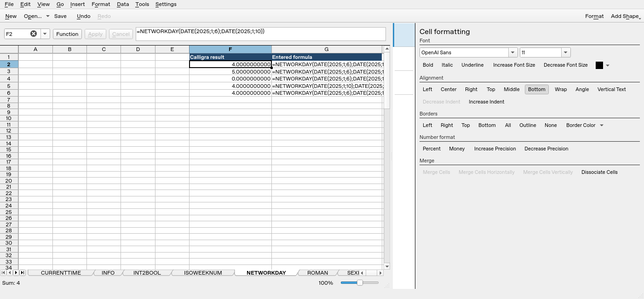Apply Percent number format
This screenshot has width=644, height=299.
coord(431,149)
